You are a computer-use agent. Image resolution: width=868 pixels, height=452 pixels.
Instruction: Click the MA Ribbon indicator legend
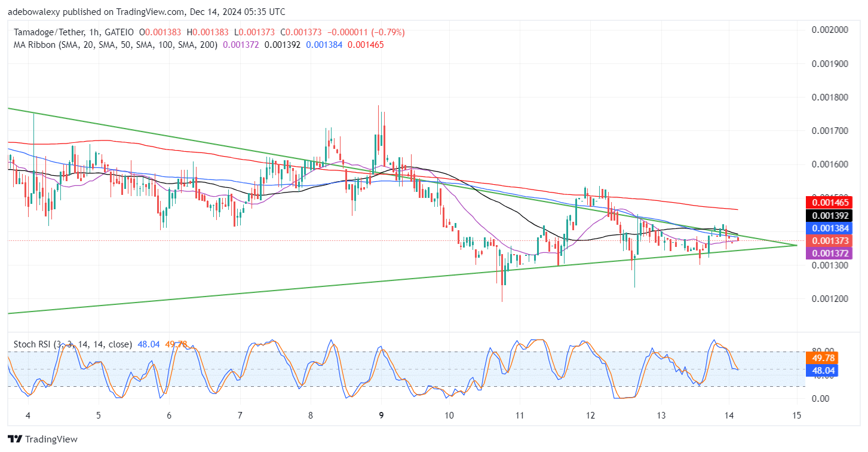click(x=114, y=44)
